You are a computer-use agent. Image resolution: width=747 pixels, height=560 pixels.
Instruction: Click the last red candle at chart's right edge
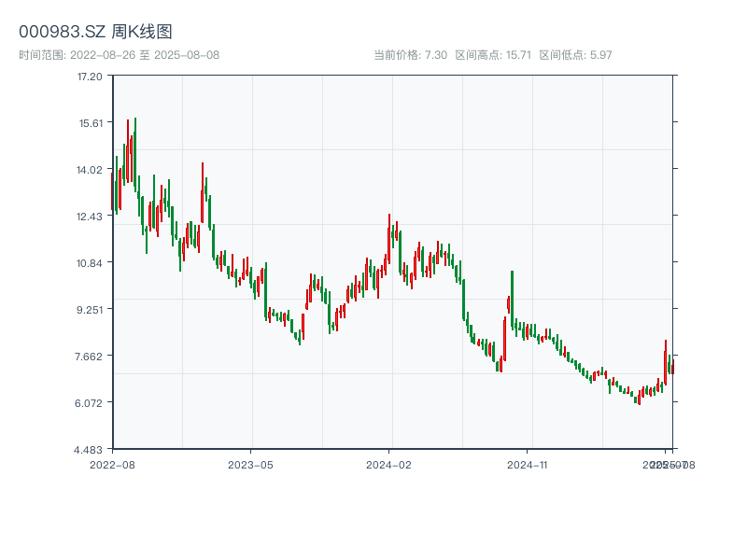click(673, 367)
